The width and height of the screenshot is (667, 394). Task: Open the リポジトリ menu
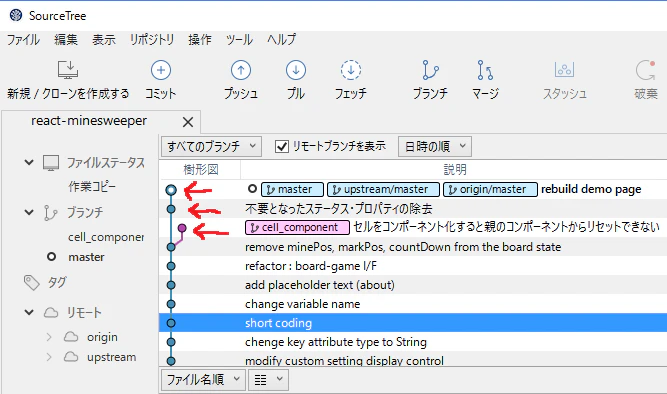152,40
